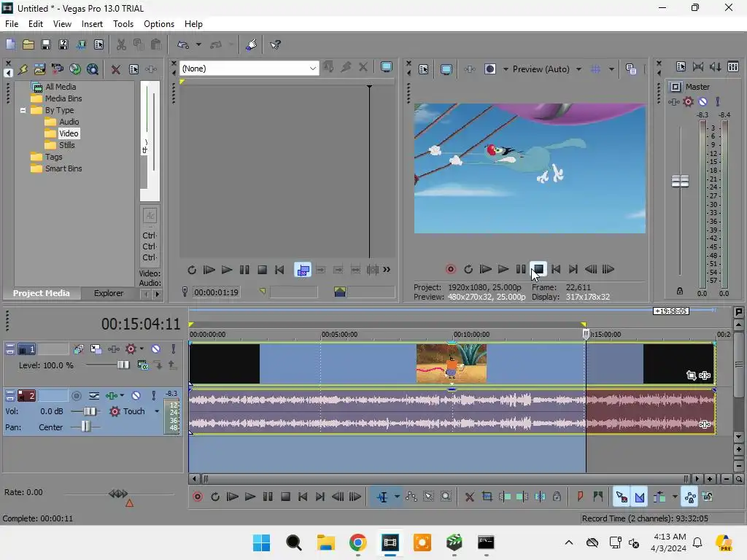Click the Insert Marker icon
The width and height of the screenshot is (747, 560).
pyautogui.click(x=580, y=497)
